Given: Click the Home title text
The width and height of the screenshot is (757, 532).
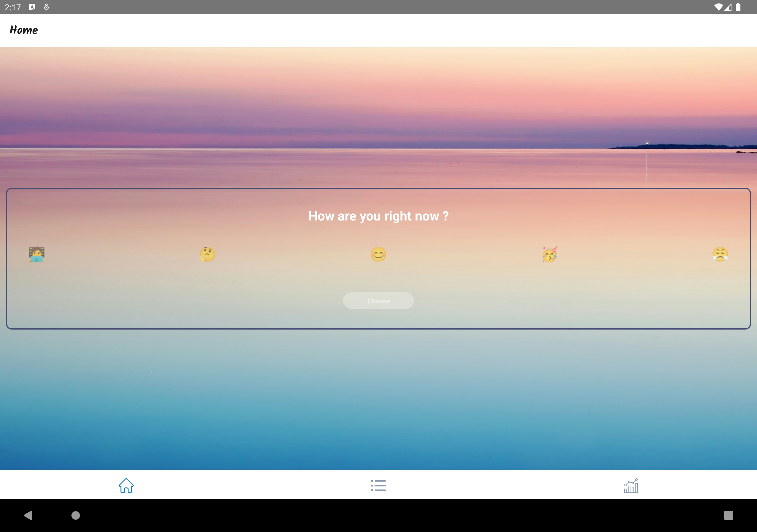Looking at the screenshot, I should pos(24,30).
